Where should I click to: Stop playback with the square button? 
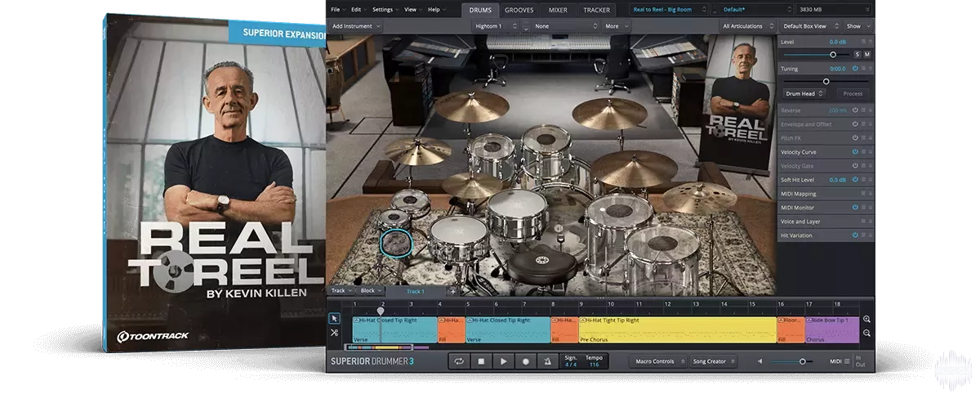(x=482, y=361)
